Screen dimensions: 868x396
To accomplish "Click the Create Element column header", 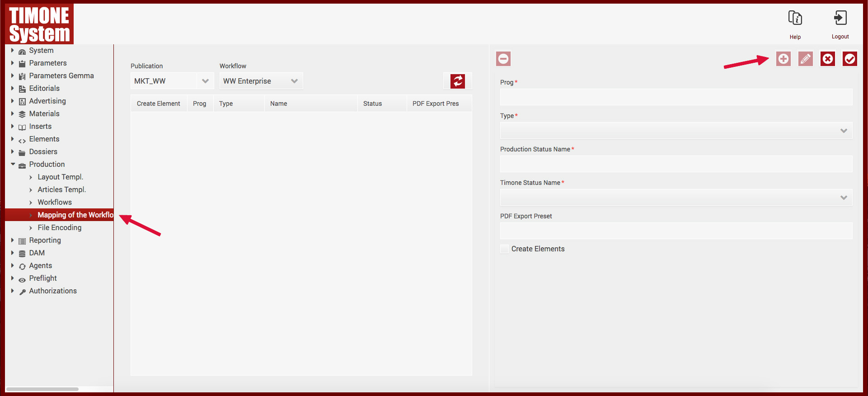I will (x=159, y=104).
